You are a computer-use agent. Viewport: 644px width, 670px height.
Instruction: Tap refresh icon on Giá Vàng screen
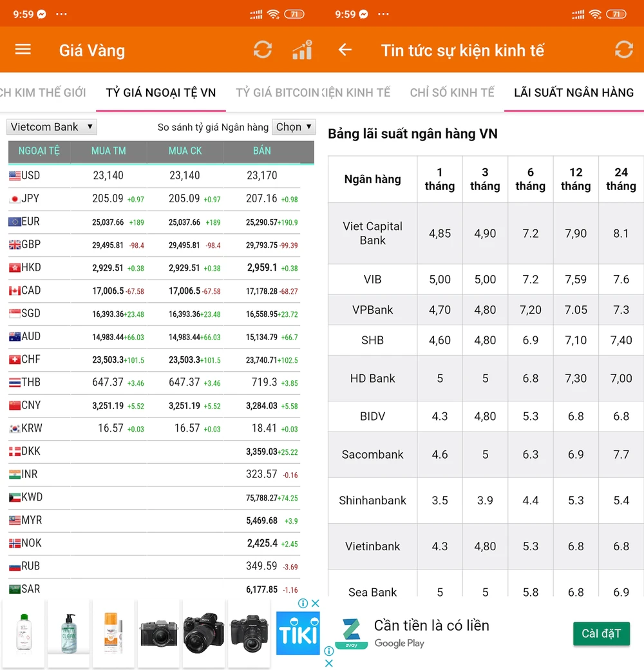pyautogui.click(x=262, y=50)
